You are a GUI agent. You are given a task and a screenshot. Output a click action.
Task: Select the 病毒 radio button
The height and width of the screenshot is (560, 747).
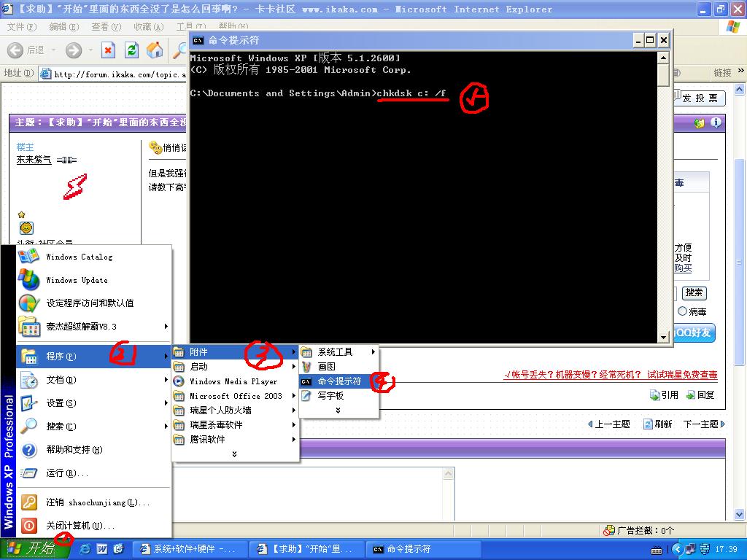(x=682, y=311)
